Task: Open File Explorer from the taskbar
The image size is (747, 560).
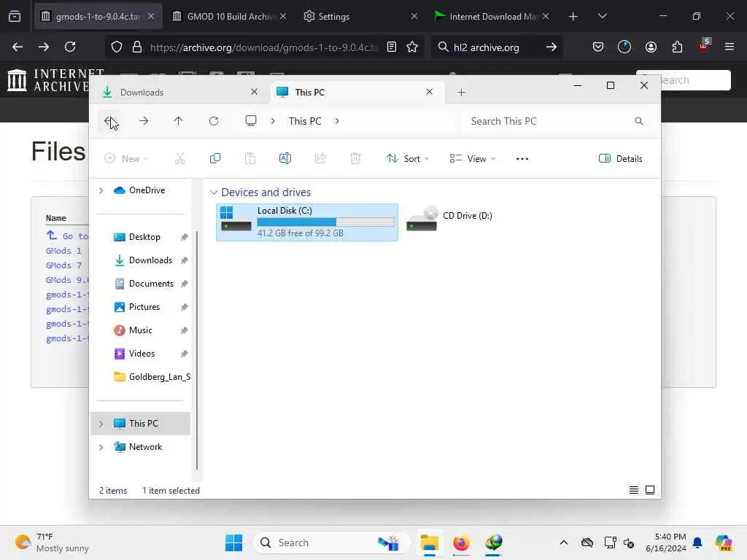Action: point(429,542)
